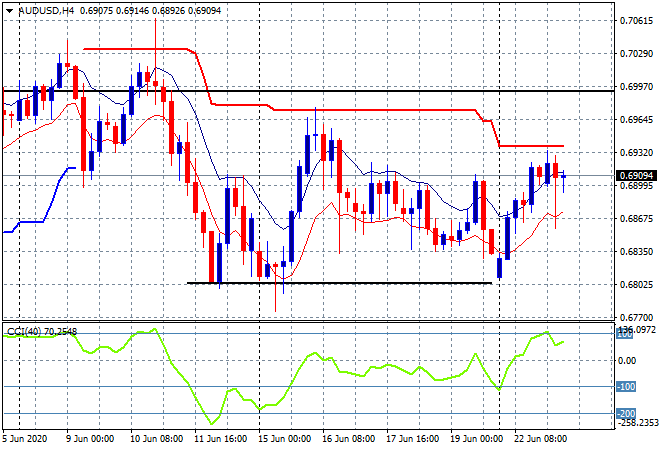Click time axis label 10 Jun 08:00

point(156,439)
